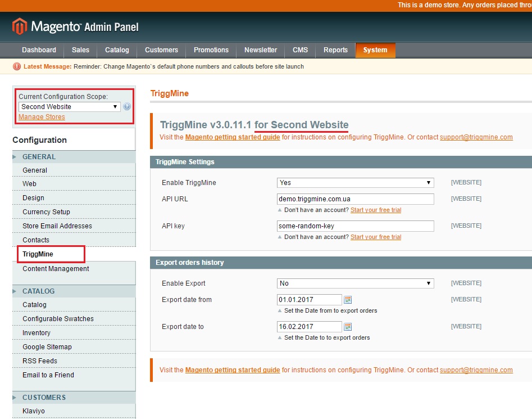Open the Newsletter menu
Image resolution: width=532 pixels, height=419 pixels.
pos(261,50)
